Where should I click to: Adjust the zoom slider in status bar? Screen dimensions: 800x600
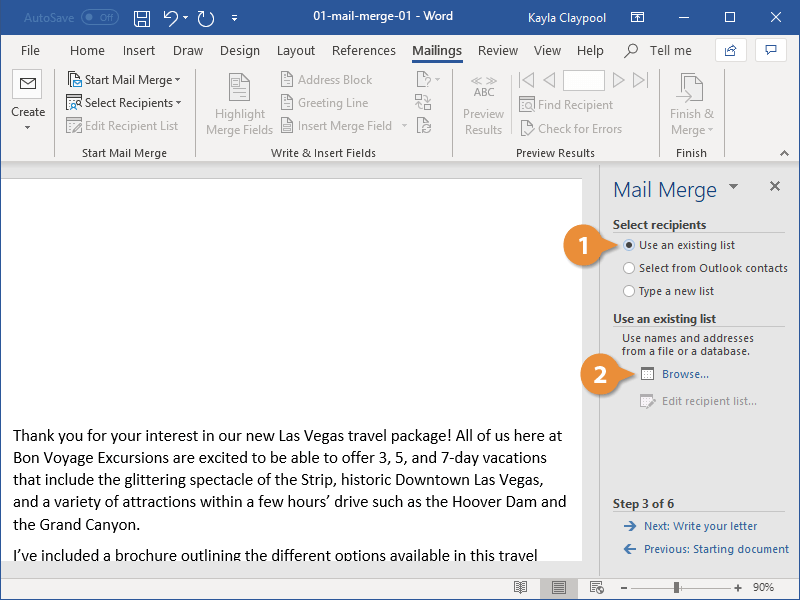coord(677,587)
